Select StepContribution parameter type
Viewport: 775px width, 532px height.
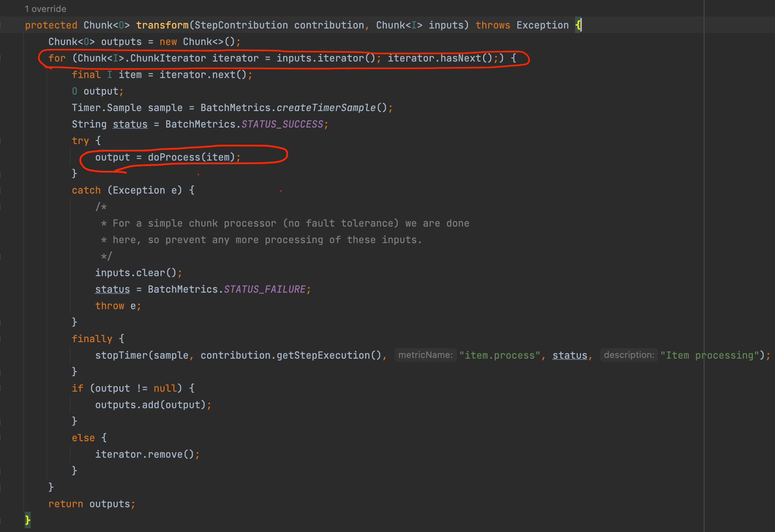241,25
